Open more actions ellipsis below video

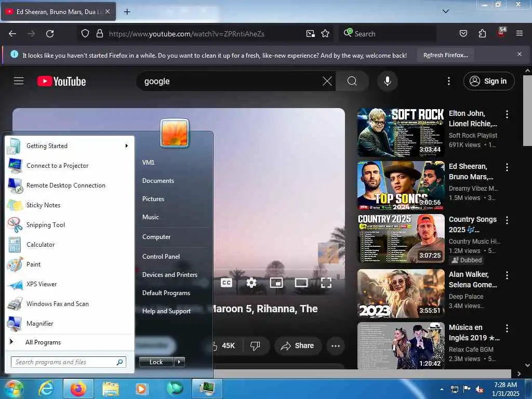(x=335, y=345)
